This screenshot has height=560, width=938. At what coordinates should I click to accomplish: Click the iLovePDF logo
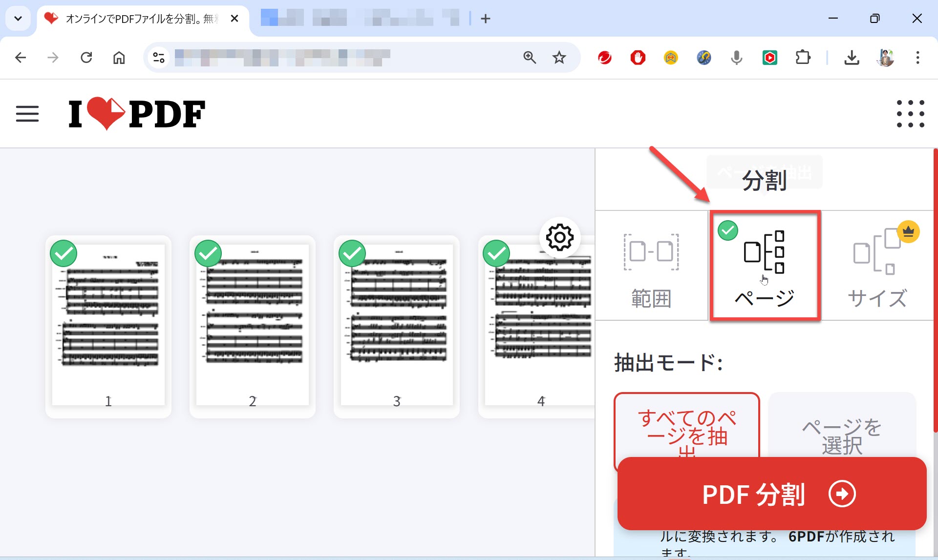click(x=137, y=114)
